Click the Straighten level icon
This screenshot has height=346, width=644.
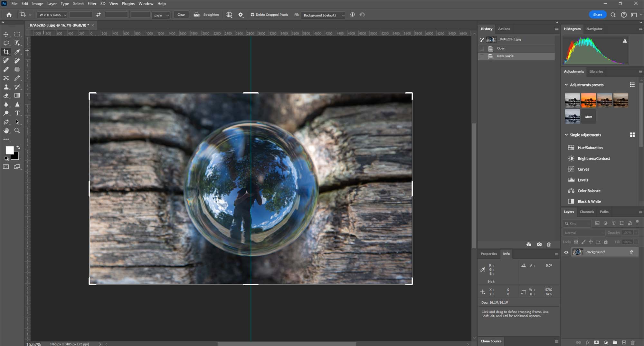pos(196,15)
